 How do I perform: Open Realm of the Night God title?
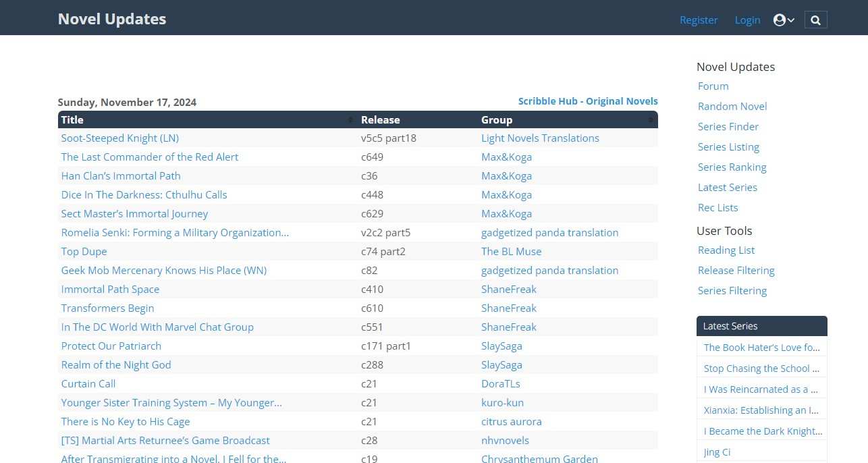coord(116,365)
